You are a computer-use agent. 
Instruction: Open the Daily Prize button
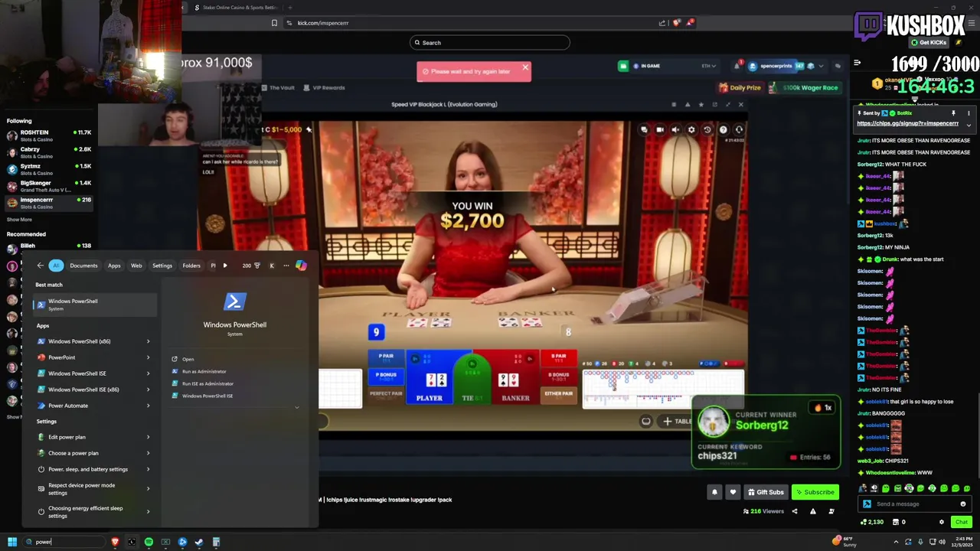point(740,87)
